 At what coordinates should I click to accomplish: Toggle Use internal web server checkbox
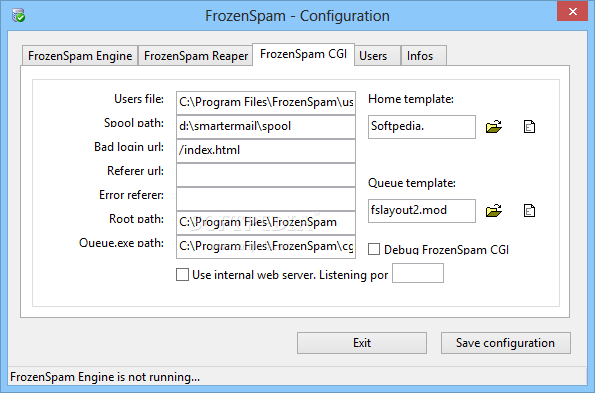(183, 275)
